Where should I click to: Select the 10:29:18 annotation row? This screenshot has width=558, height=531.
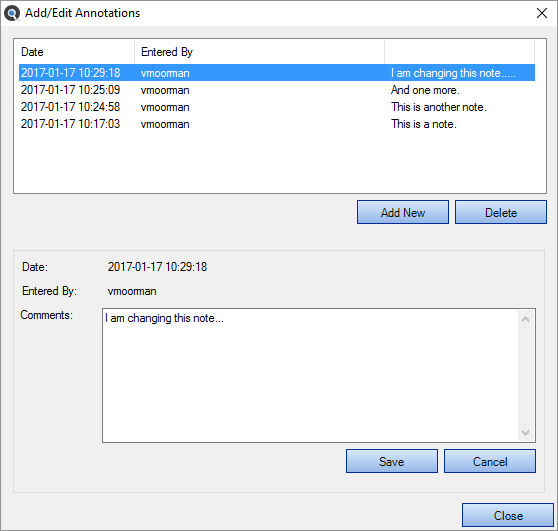click(x=277, y=73)
